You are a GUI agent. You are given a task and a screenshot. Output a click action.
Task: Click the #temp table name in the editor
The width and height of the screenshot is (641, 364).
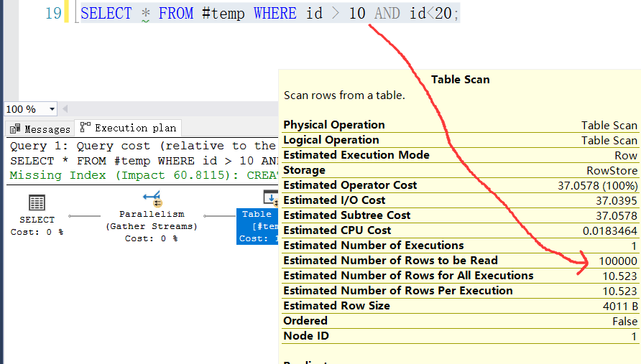click(x=224, y=13)
